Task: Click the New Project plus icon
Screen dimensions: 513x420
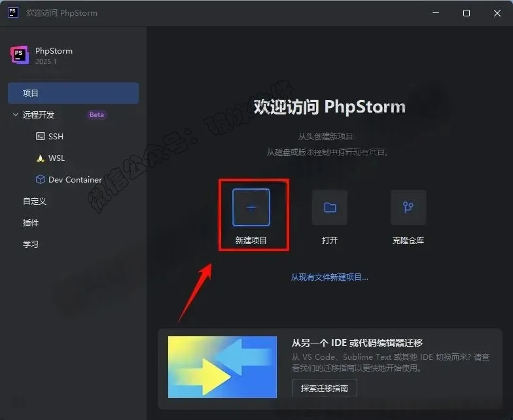Action: click(251, 207)
